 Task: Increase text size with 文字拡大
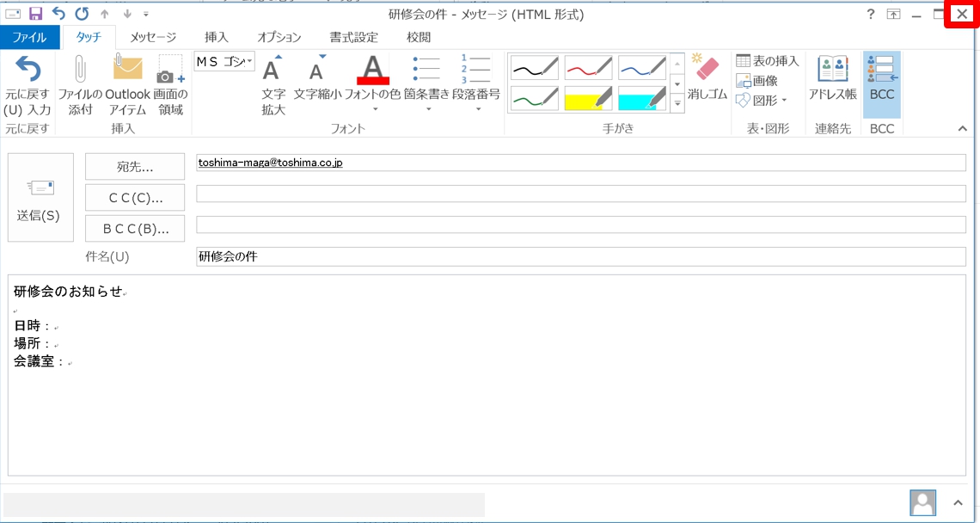click(x=273, y=71)
